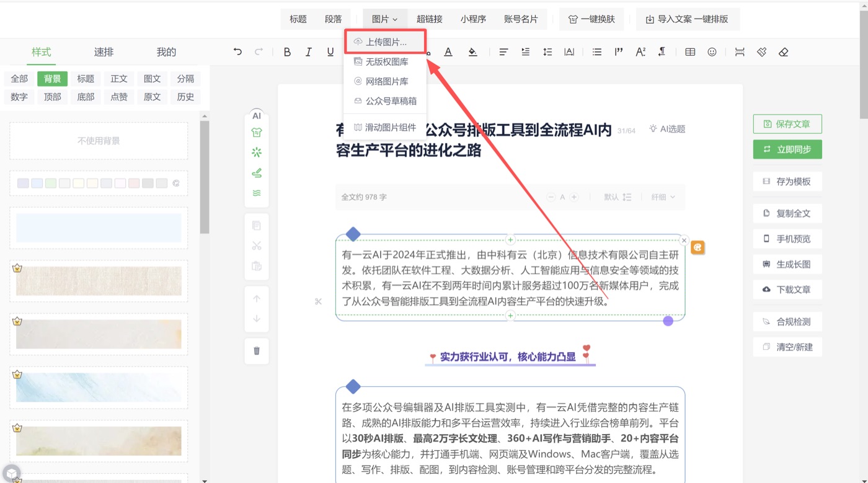The height and width of the screenshot is (483, 868).
Task: Open the AI tool in side toolbar
Action: (257, 116)
